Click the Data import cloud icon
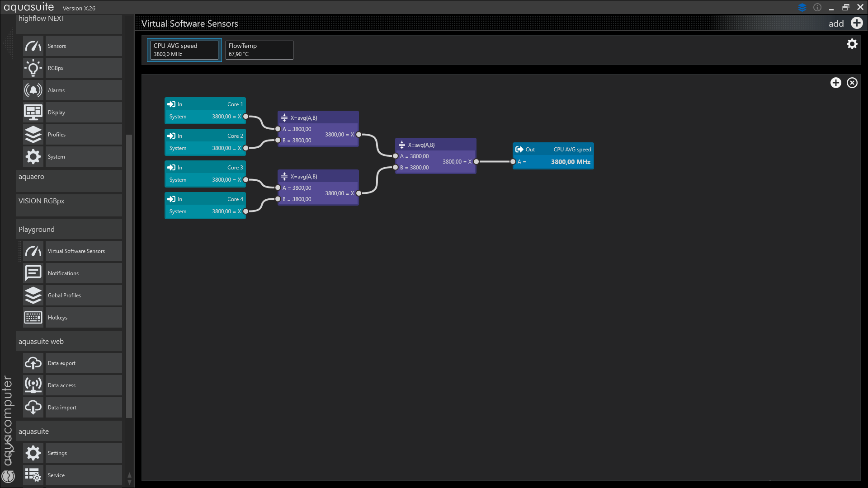The height and width of the screenshot is (488, 868). [33, 408]
